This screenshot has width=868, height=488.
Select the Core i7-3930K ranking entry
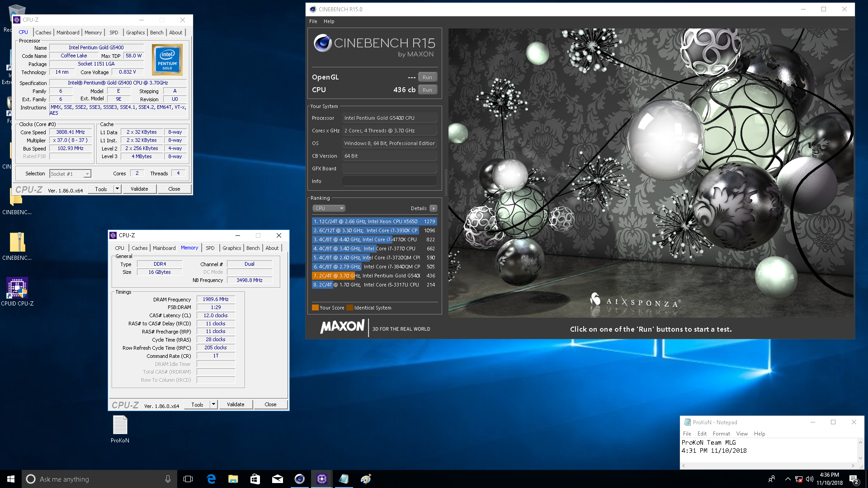(x=374, y=230)
